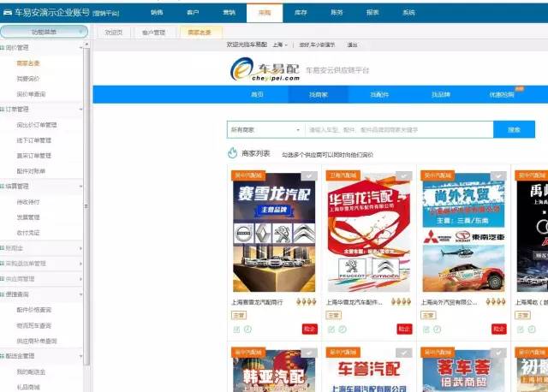
Task: Click the grid icon beside 订单管理
Action: coord(3,110)
